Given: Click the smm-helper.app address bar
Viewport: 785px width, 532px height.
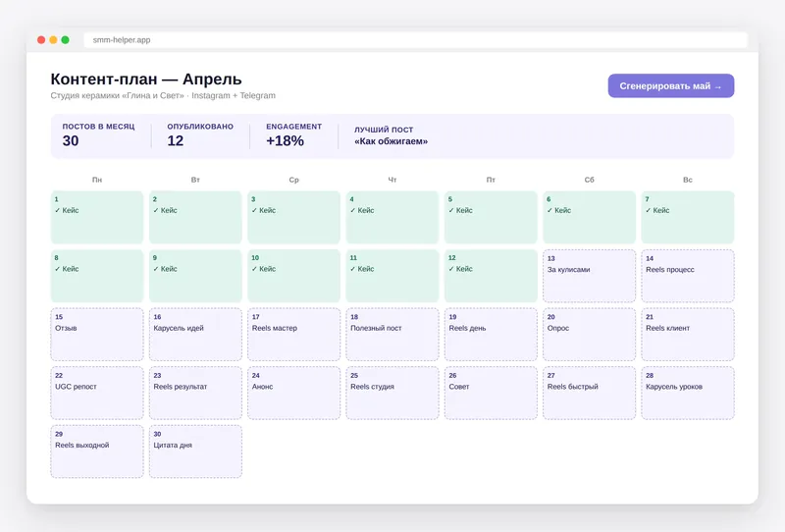Looking at the screenshot, I should pos(415,40).
